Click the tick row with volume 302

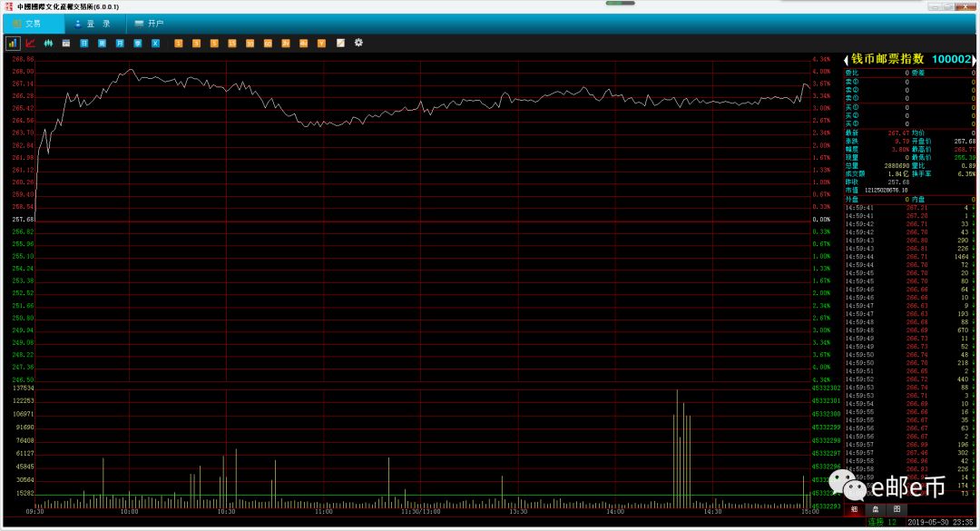pos(908,453)
